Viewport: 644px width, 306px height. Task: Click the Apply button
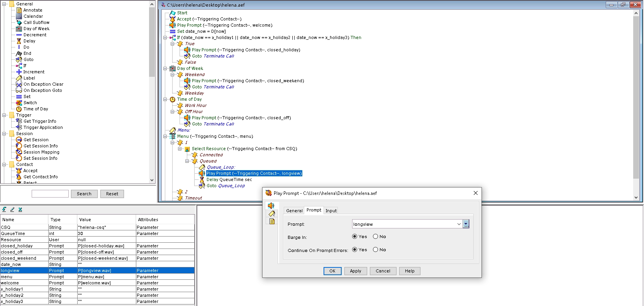click(x=355, y=271)
